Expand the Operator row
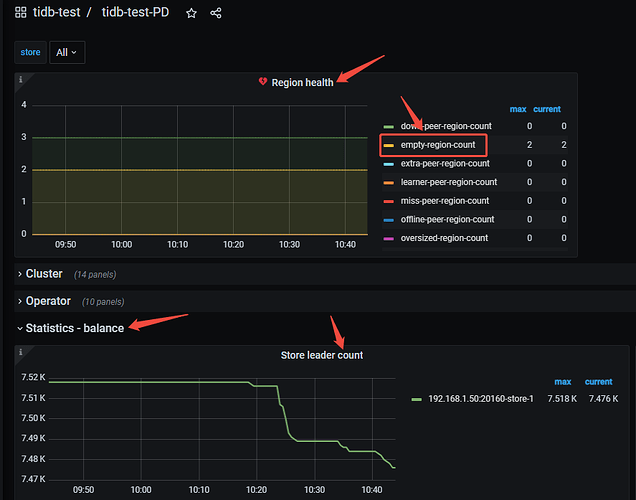This screenshot has height=500, width=636. tap(48, 300)
